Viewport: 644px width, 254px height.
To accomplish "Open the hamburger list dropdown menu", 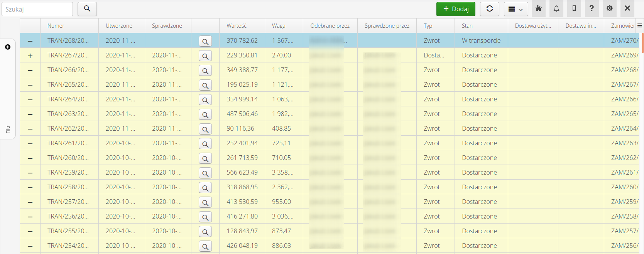I will click(516, 9).
